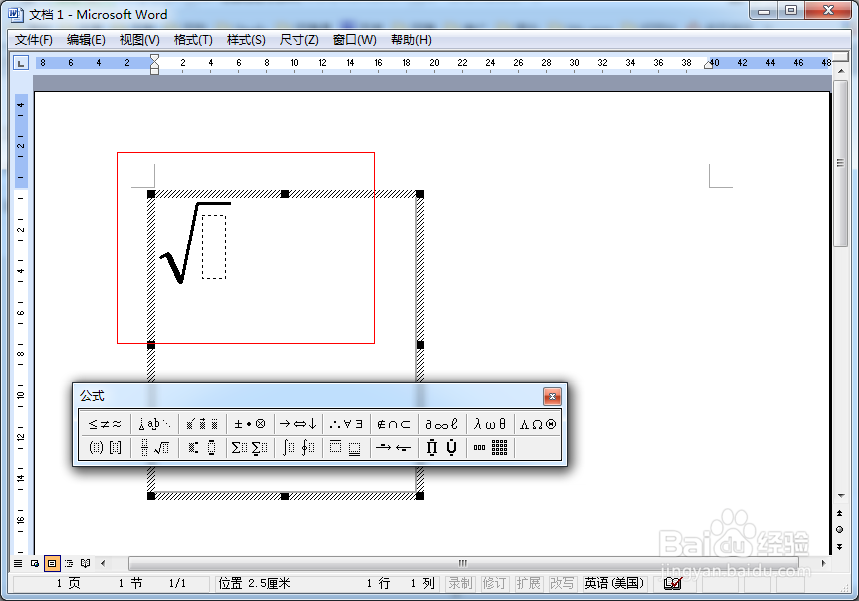The image size is (859, 601).
Task: Toggle 修订 track changes in status bar
Action: (494, 583)
